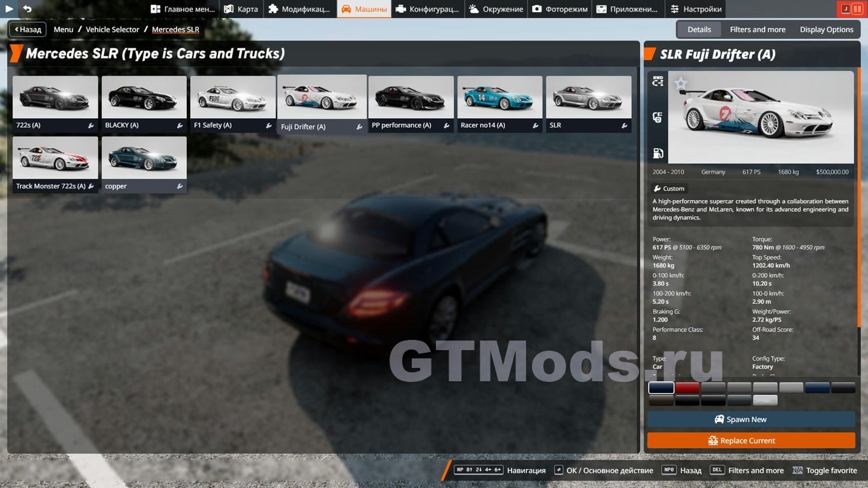Open the Фоторежим tab

pos(559,9)
